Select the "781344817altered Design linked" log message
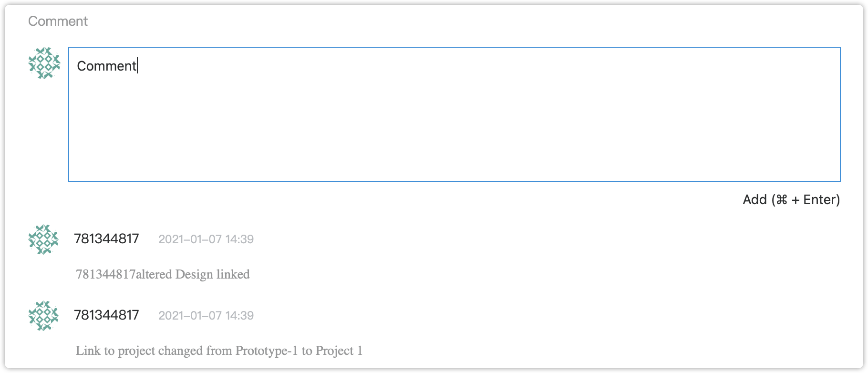Image resolution: width=868 pixels, height=373 pixels. click(x=163, y=274)
